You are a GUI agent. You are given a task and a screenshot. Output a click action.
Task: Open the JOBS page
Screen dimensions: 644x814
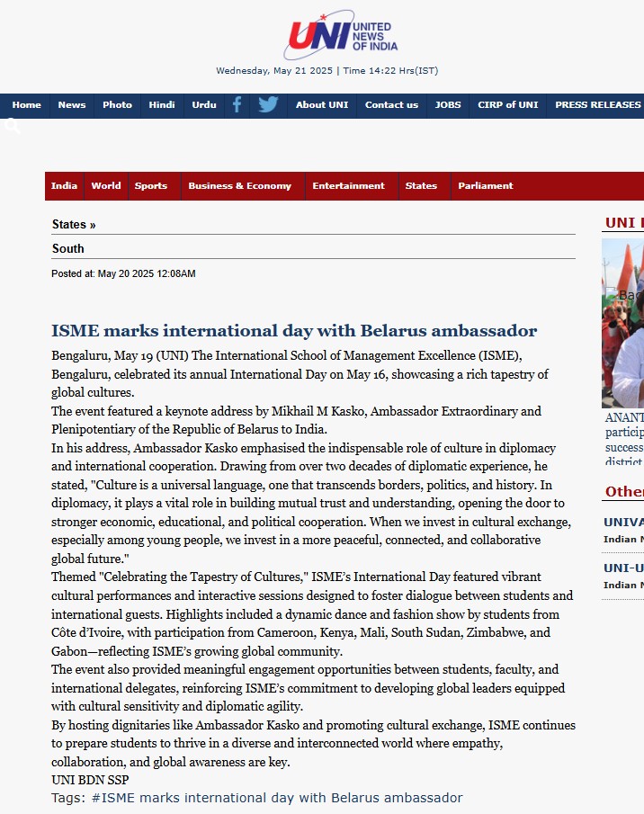pos(448,105)
